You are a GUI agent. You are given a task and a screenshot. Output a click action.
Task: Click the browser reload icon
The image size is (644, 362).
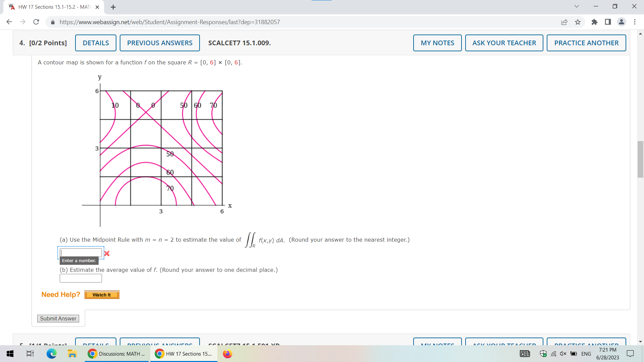point(36,22)
